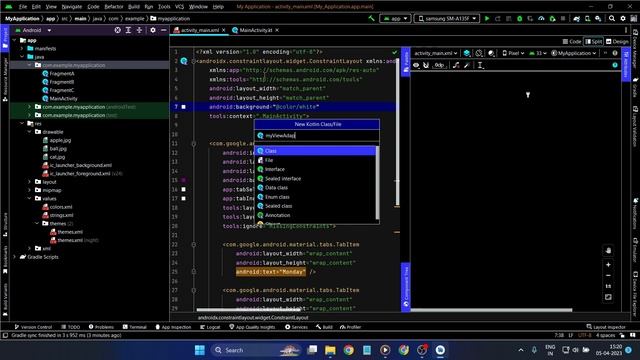Select Interface in New Kotlin Class popup
The height and width of the screenshot is (360, 640).
tap(315, 169)
